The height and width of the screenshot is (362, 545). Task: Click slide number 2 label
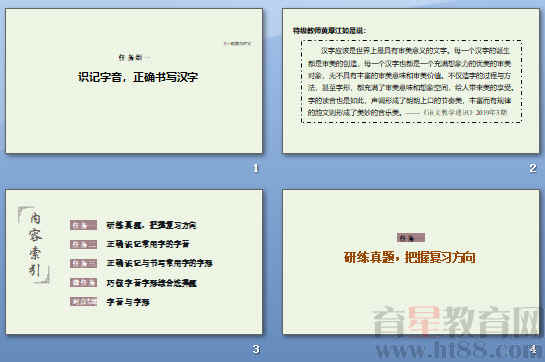coord(532,168)
